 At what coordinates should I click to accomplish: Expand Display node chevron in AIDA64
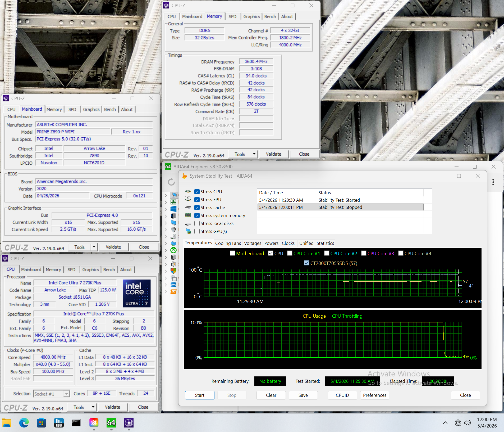pyautogui.click(x=166, y=223)
